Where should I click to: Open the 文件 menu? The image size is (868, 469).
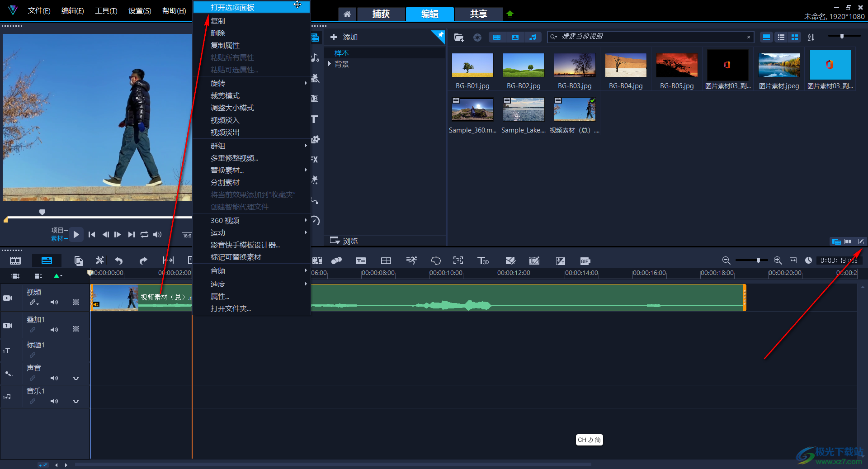39,10
